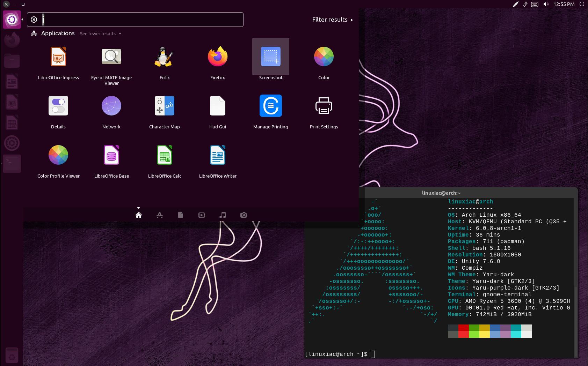Switch to the Applications lens

pos(160,215)
